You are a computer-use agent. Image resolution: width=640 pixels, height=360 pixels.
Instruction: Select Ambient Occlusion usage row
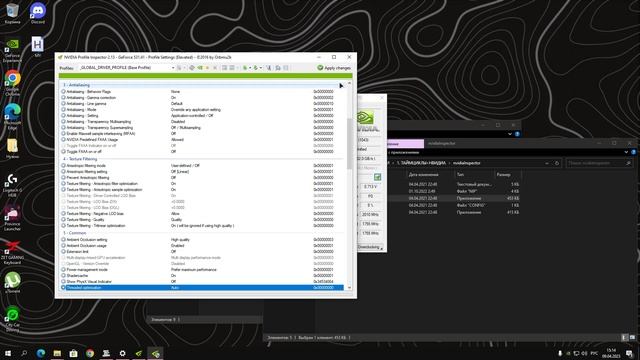click(202, 246)
